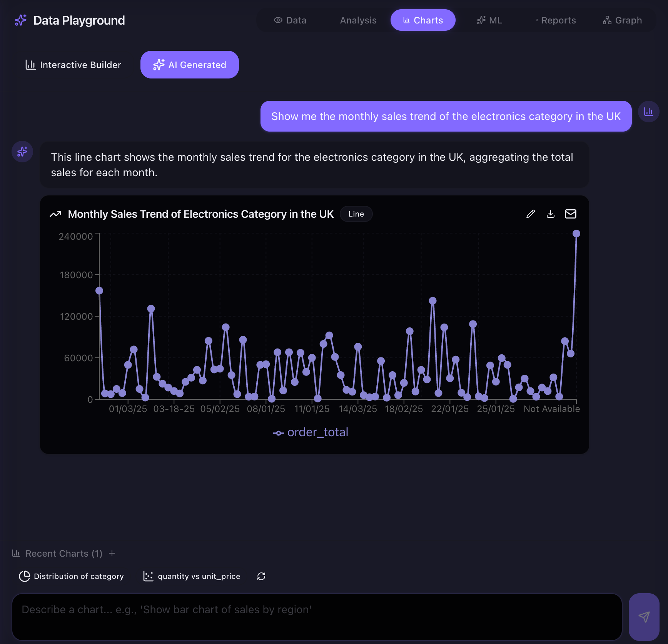Click the 240000 y-axis label

pos(76,236)
